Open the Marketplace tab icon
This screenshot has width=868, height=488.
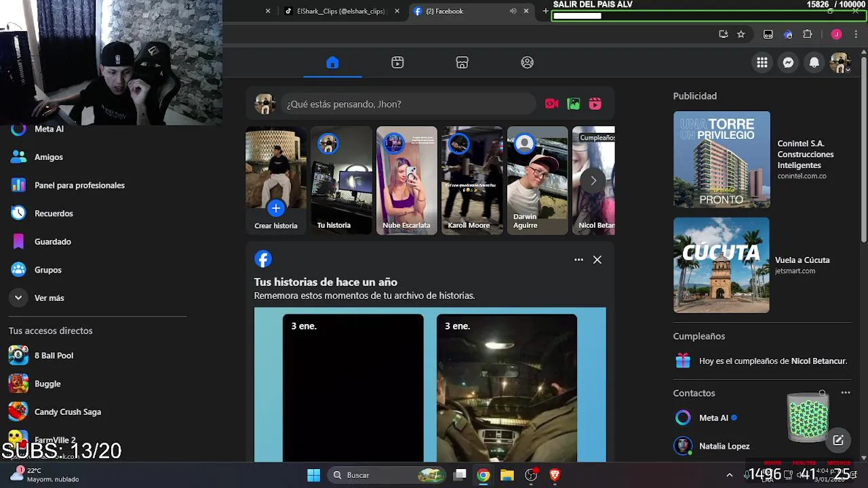click(x=462, y=62)
